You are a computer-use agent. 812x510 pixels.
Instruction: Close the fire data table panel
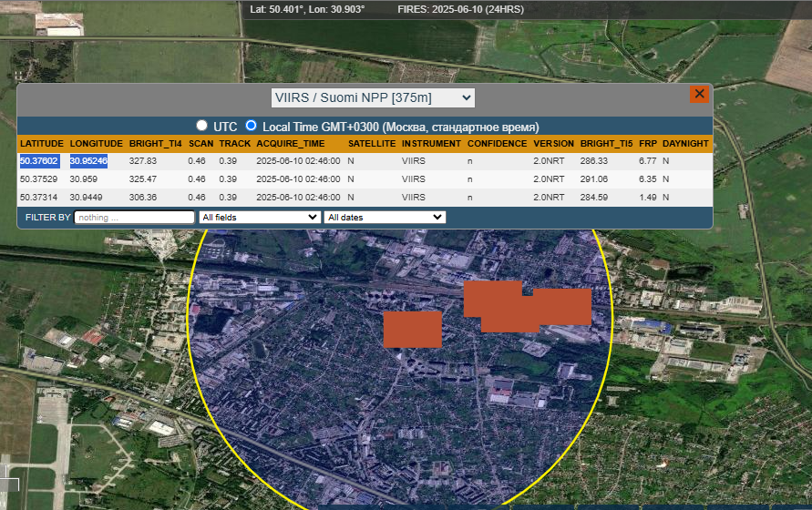(x=699, y=94)
